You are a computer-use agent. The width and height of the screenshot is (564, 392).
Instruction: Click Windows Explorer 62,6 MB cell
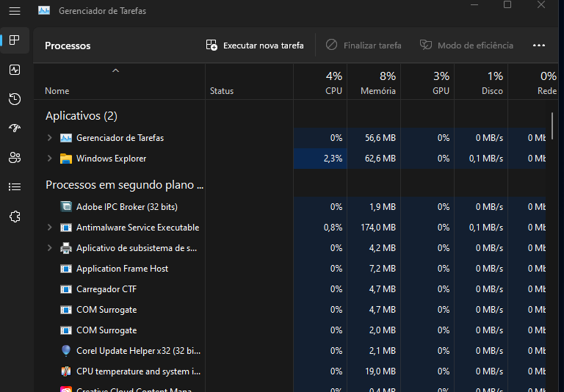pyautogui.click(x=374, y=159)
